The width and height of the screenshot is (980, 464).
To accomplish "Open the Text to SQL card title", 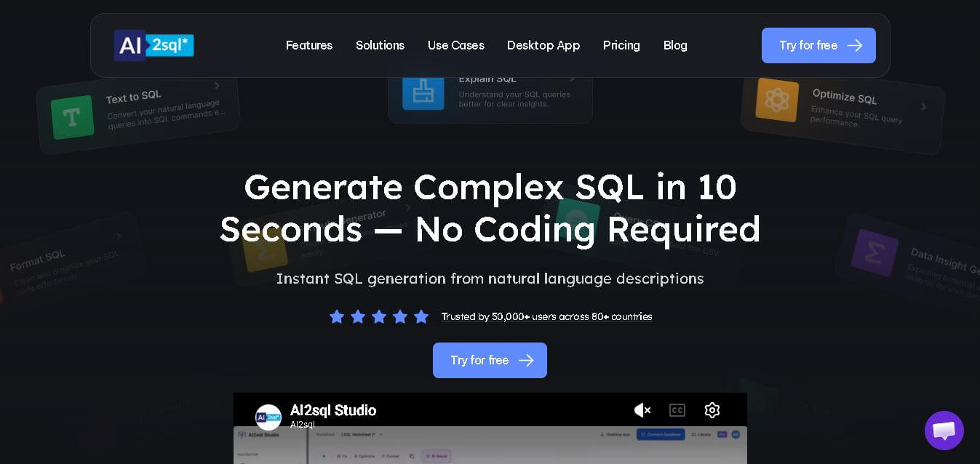I will click(134, 97).
